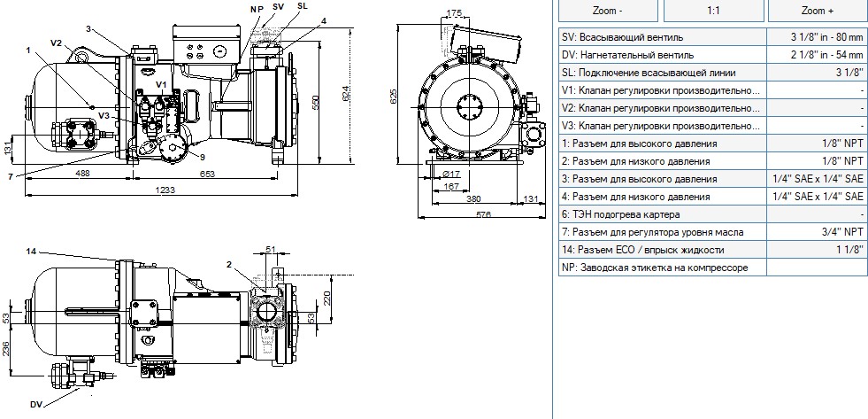Viewport: 868px width, 419px height.
Task: Click the DV label in the bottom drawing
Action: point(36,405)
